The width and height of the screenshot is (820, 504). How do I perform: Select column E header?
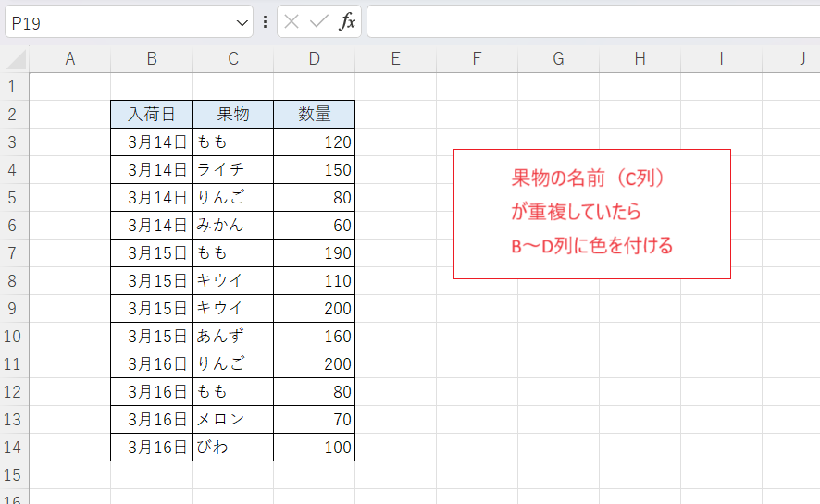396,59
